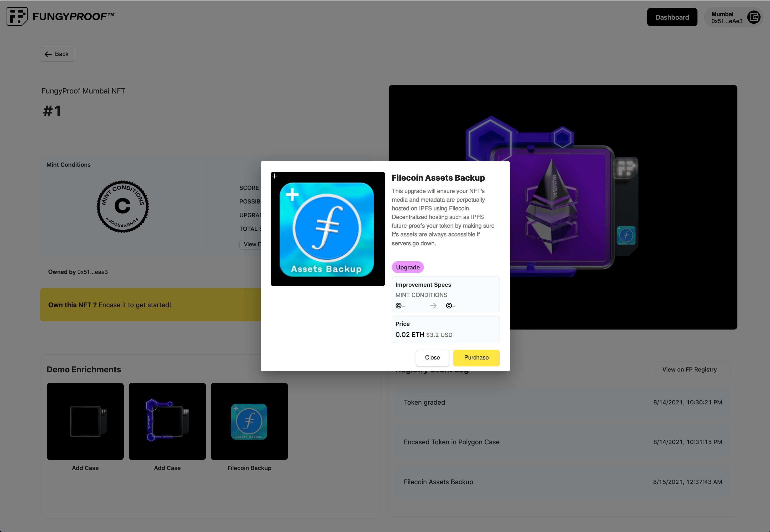
Task: Click the yellow Encase it to get started banner
Action: [150, 305]
